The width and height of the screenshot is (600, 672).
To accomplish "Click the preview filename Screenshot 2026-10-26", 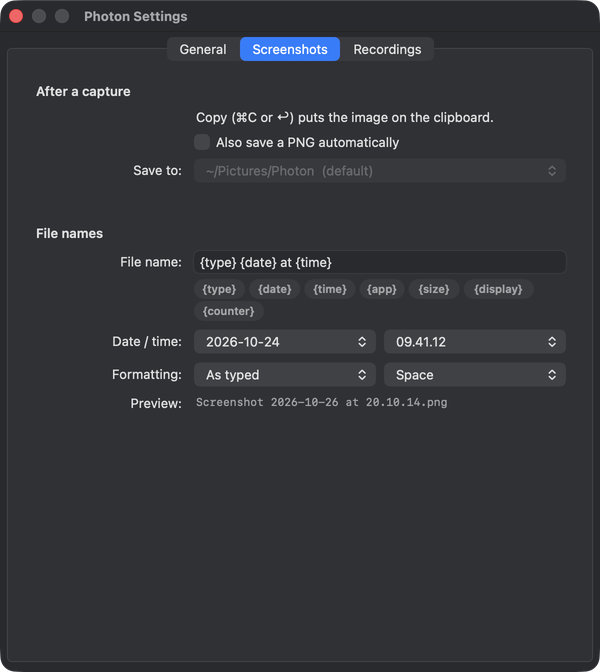I will [321, 402].
